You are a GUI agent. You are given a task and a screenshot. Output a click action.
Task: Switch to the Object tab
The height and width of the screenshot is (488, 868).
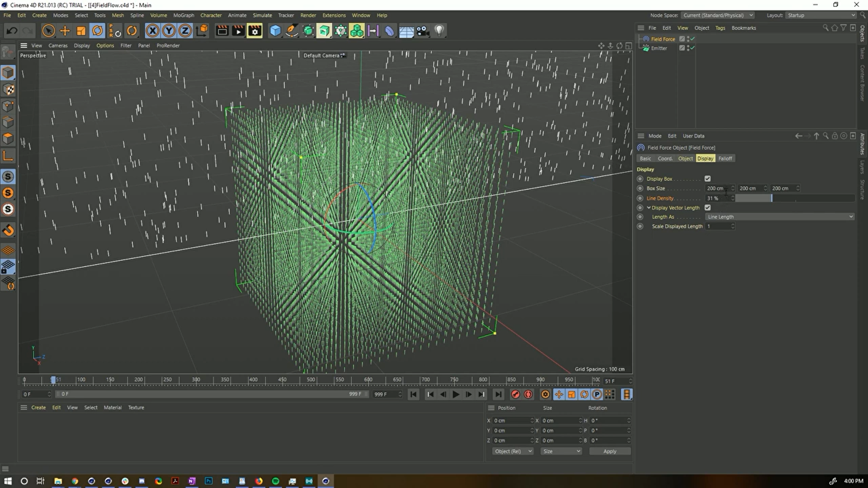tap(685, 158)
